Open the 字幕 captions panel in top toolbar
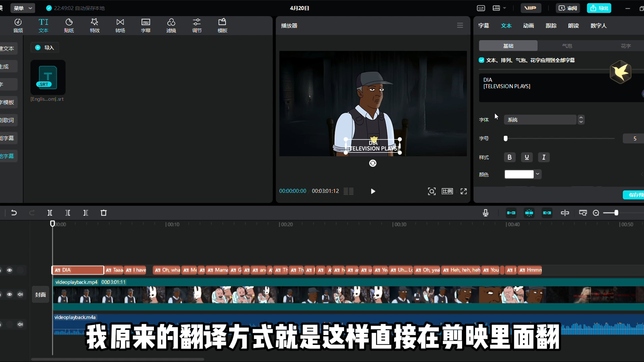 pos(146,25)
